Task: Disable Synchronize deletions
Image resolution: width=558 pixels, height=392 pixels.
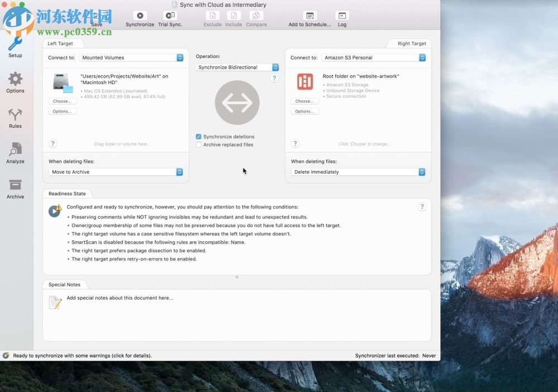Action: (x=199, y=136)
